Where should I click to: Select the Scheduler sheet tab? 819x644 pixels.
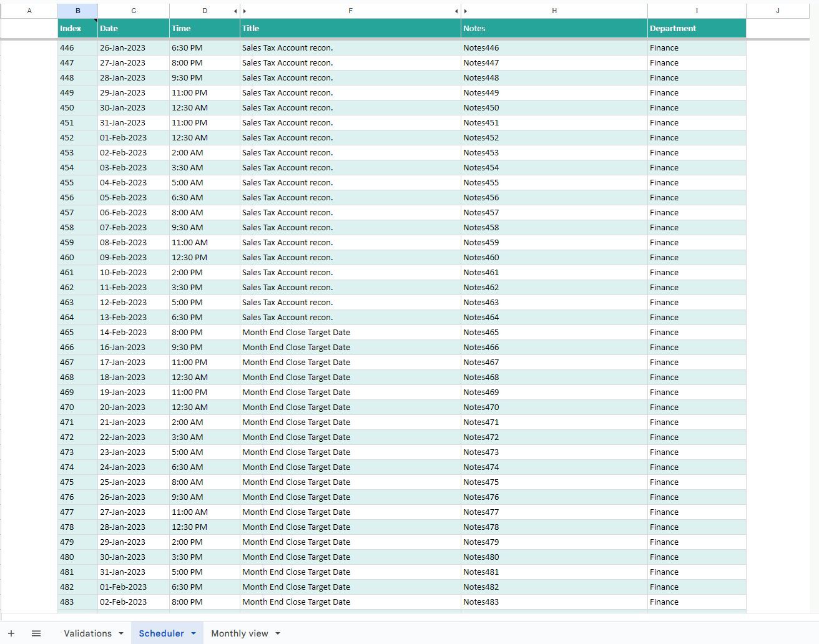tap(161, 633)
